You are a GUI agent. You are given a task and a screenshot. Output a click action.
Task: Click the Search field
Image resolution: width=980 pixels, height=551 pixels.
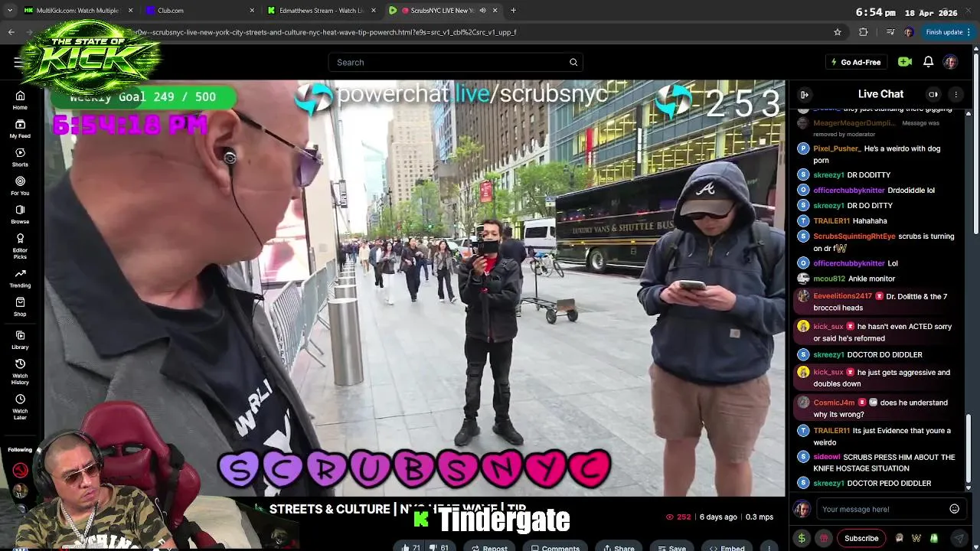pos(456,62)
